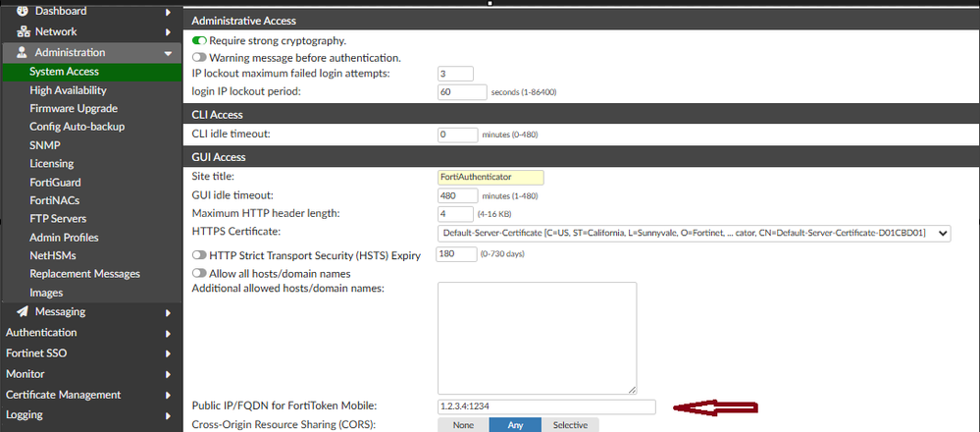Click the Fortinet SSO label
Viewport: 980px width, 432px height.
click(36, 353)
